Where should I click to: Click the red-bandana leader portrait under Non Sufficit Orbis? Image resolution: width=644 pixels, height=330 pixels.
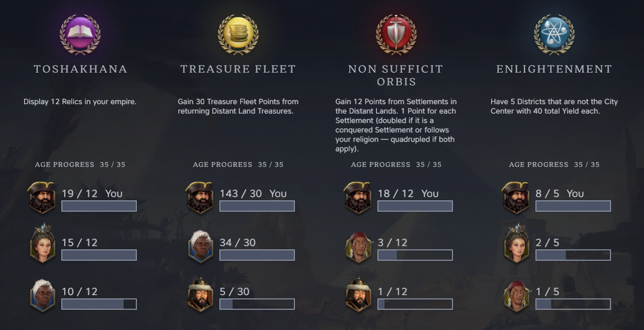359,247
